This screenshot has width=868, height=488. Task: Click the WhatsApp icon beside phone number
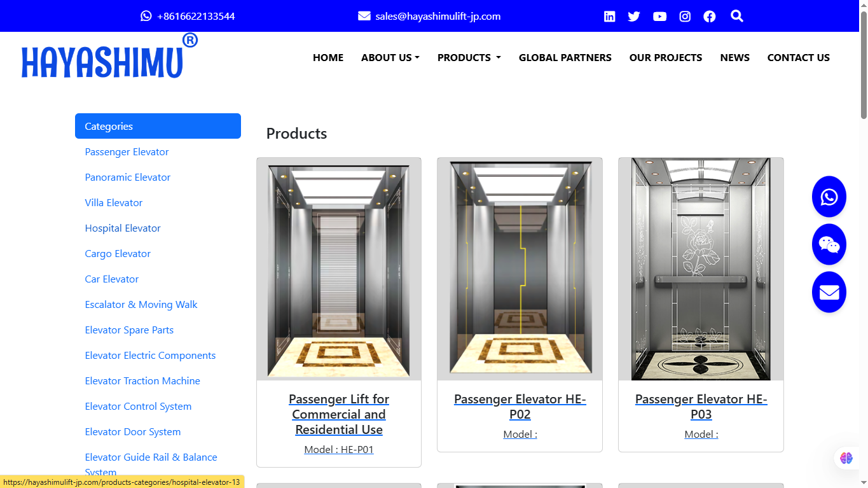[x=146, y=16]
